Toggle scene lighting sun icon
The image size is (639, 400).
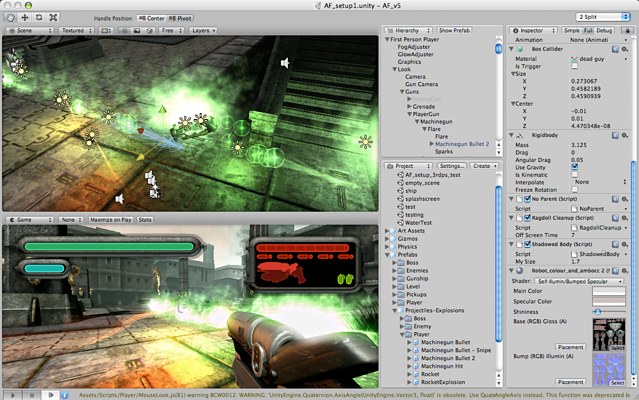125,31
